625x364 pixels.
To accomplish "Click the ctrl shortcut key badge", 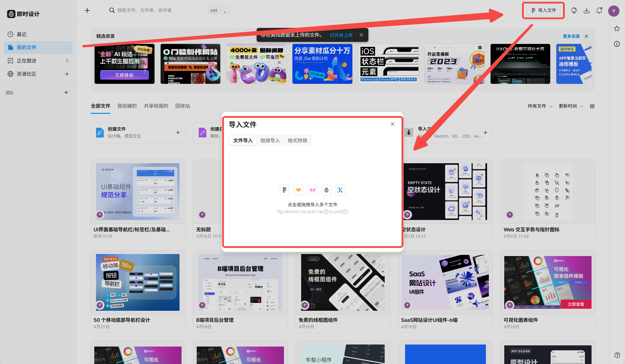I will [214, 10].
